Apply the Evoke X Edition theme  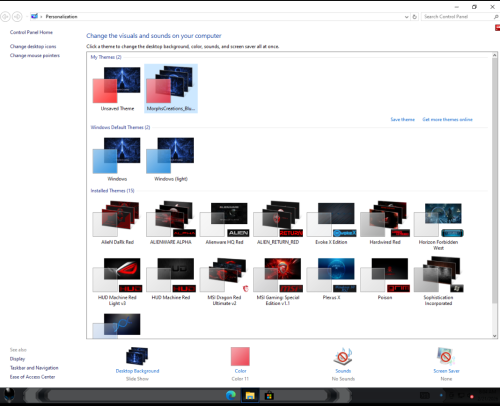[331, 223]
